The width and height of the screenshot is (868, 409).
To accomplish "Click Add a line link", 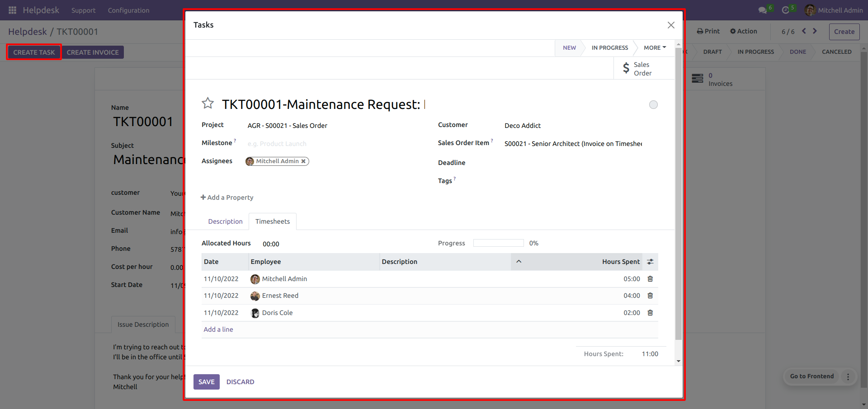I will coord(218,329).
